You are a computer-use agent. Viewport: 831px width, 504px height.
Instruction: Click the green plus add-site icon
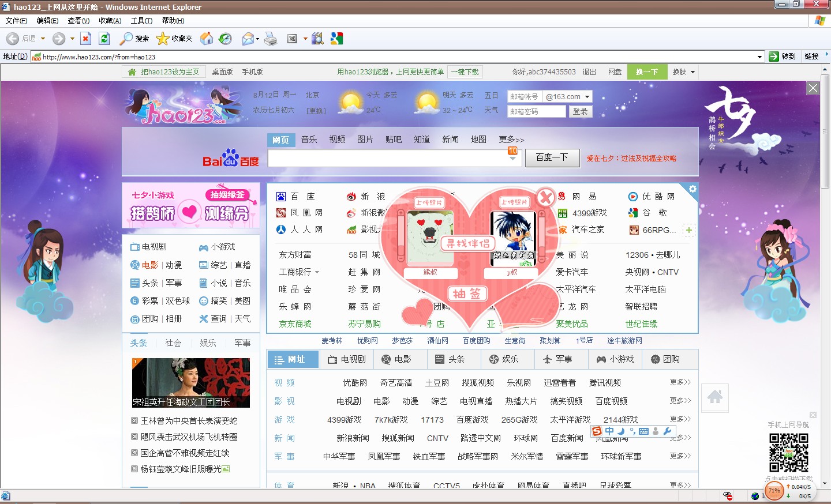(x=689, y=230)
